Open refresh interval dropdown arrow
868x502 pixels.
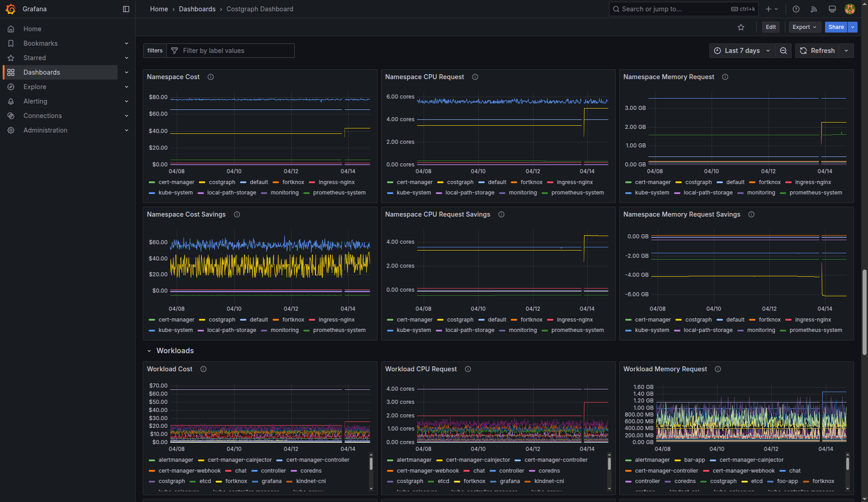tap(846, 51)
